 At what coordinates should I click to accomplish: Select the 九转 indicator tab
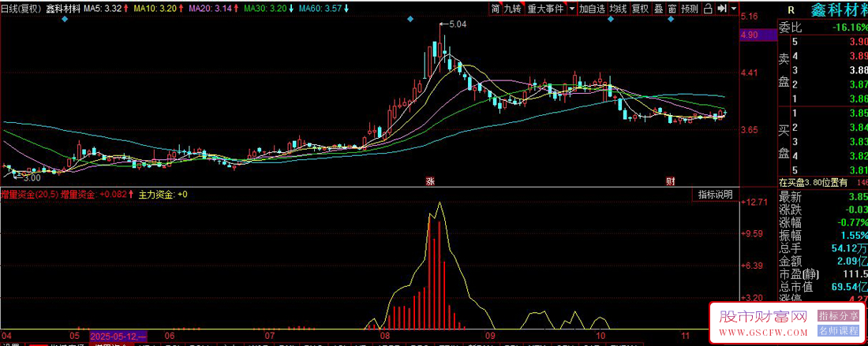click(512, 9)
